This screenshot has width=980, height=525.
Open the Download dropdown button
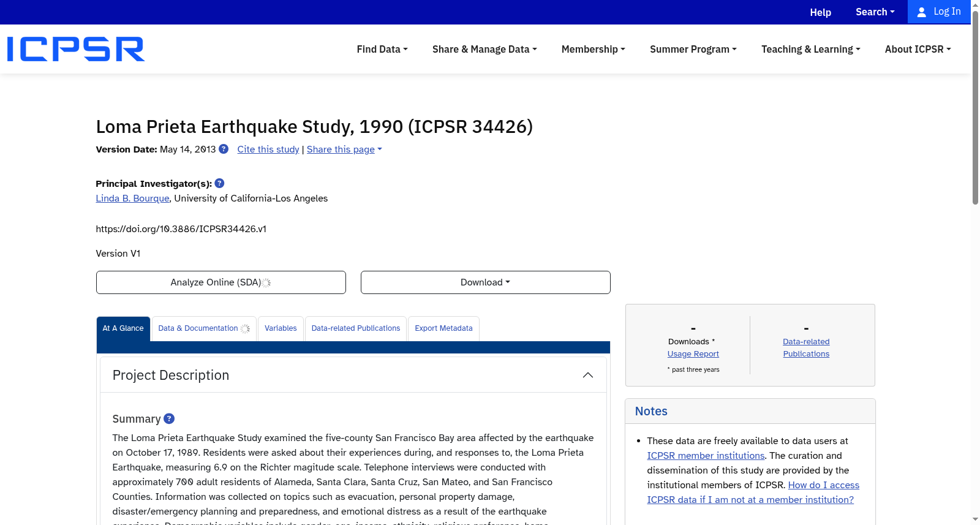click(486, 282)
